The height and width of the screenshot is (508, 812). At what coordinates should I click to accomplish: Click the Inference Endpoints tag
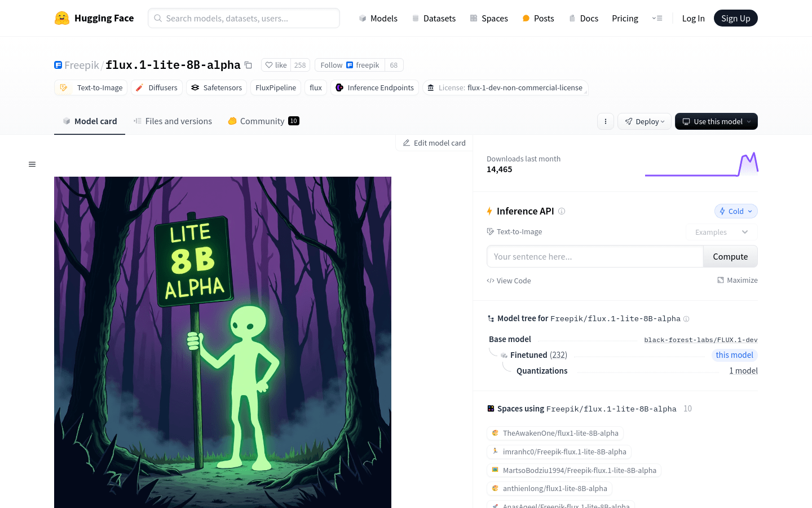[x=374, y=87]
